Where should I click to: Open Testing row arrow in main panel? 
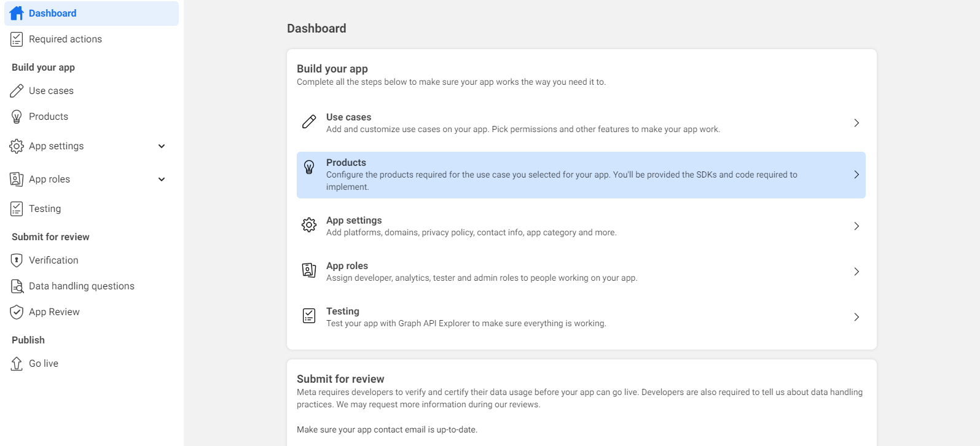(857, 317)
